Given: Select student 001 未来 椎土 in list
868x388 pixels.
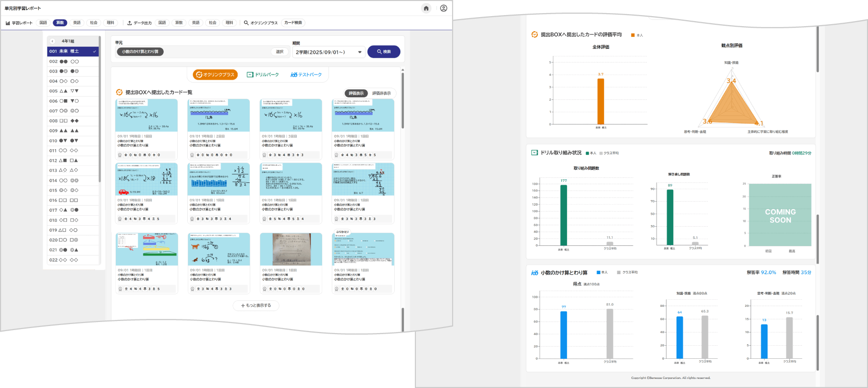Looking at the screenshot, I should coord(73,51).
